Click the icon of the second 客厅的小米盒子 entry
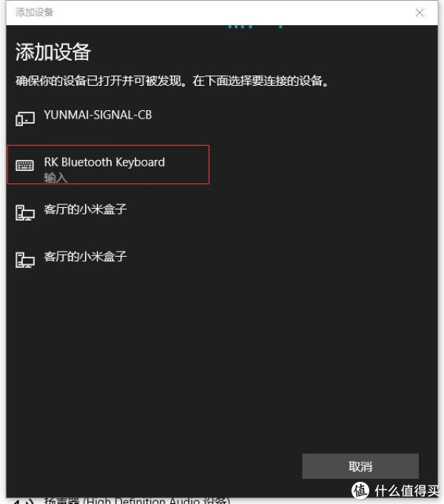This screenshot has width=444, height=504. point(25,260)
